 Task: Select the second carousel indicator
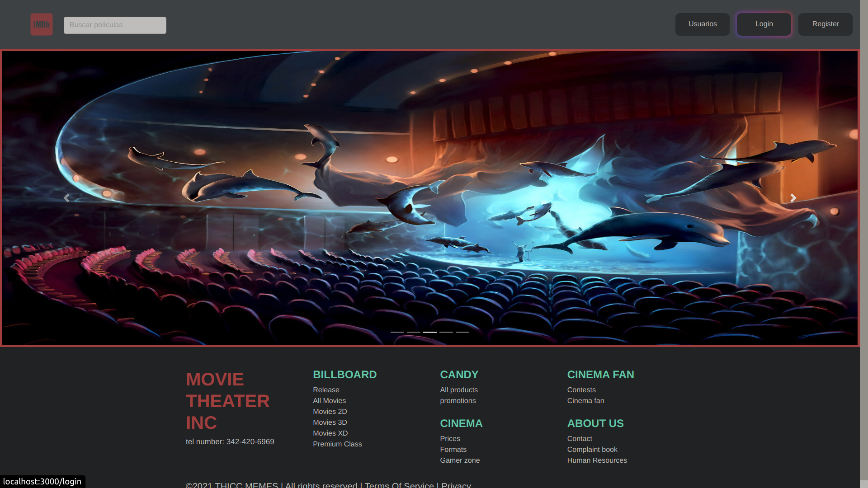tap(413, 332)
